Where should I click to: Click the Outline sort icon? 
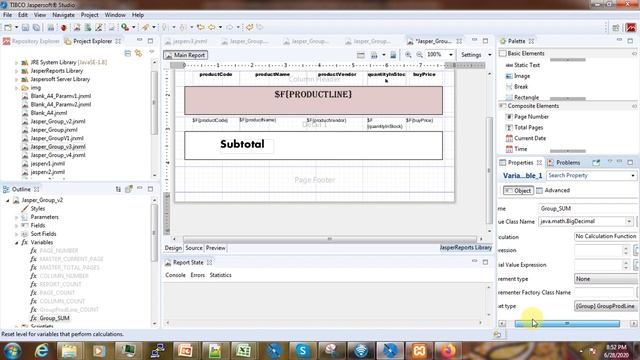point(118,189)
